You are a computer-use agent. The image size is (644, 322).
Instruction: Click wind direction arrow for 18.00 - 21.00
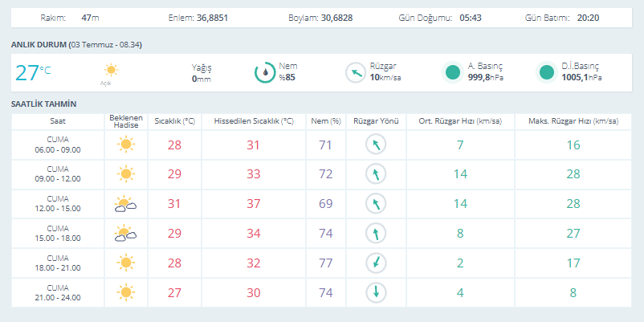(376, 263)
